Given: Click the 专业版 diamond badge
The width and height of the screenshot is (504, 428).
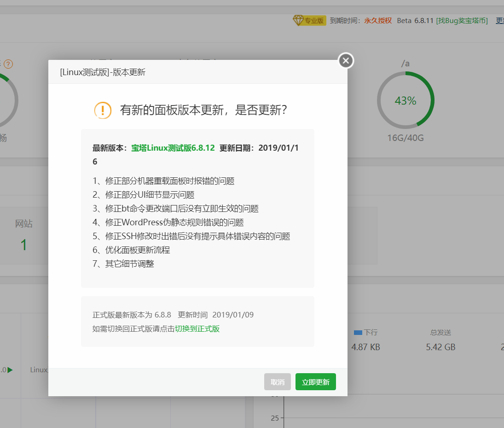Looking at the screenshot, I should tap(309, 20).
